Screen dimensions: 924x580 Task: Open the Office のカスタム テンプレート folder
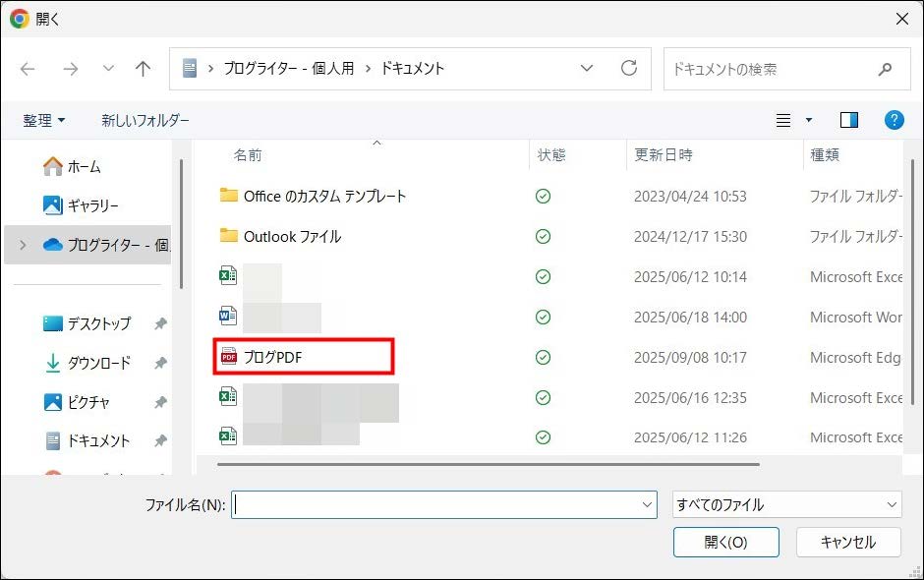tap(324, 196)
